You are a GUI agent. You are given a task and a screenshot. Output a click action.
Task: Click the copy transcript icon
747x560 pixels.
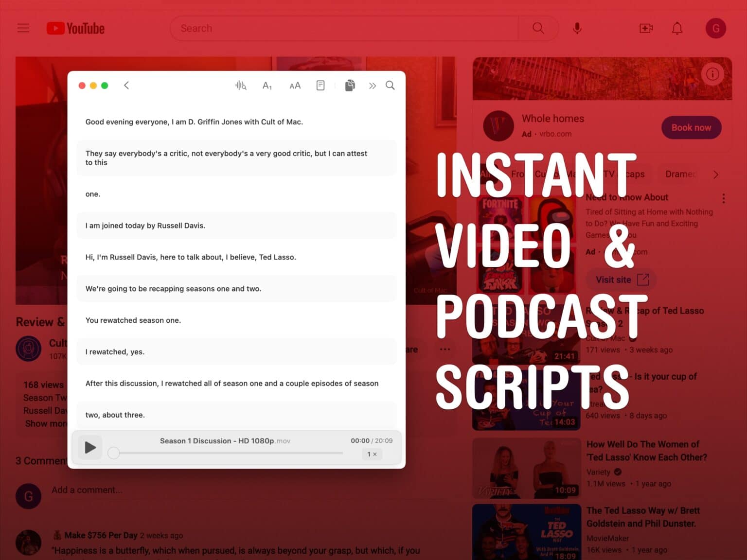coord(350,86)
